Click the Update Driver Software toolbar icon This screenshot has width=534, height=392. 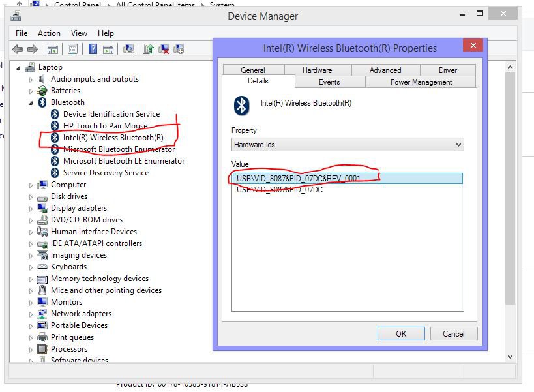pyautogui.click(x=149, y=49)
